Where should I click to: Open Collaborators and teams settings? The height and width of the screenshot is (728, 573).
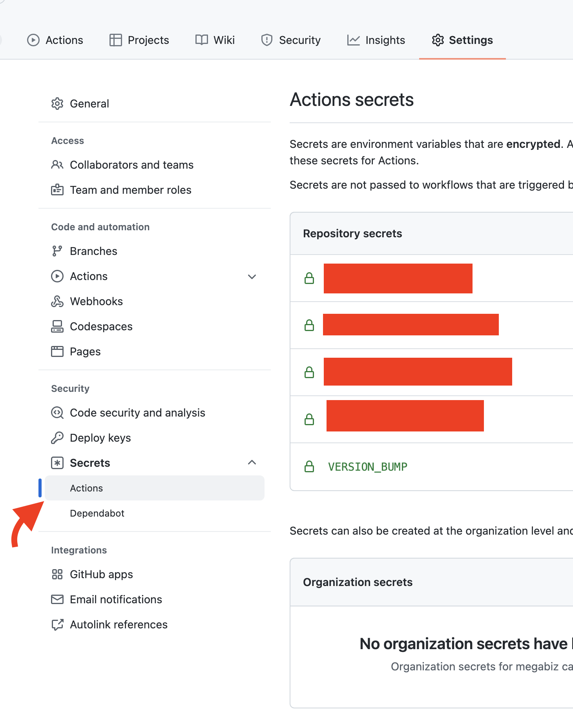coord(131,165)
